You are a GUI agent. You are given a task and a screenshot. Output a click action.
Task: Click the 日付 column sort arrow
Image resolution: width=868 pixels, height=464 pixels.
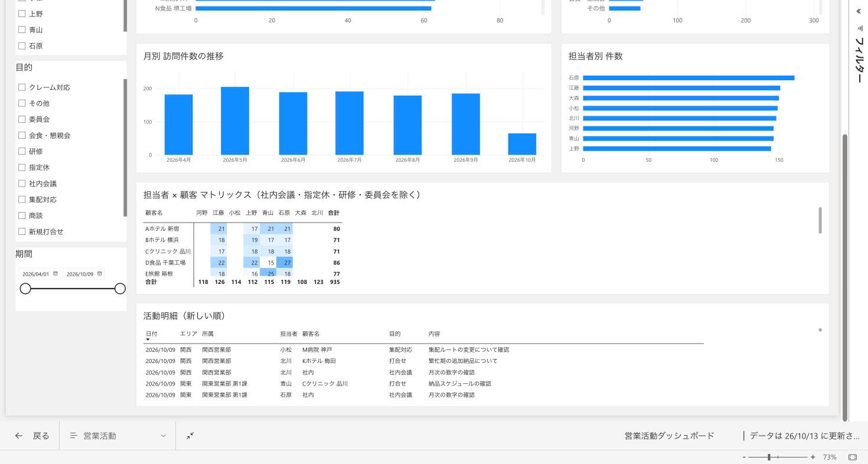coord(148,339)
